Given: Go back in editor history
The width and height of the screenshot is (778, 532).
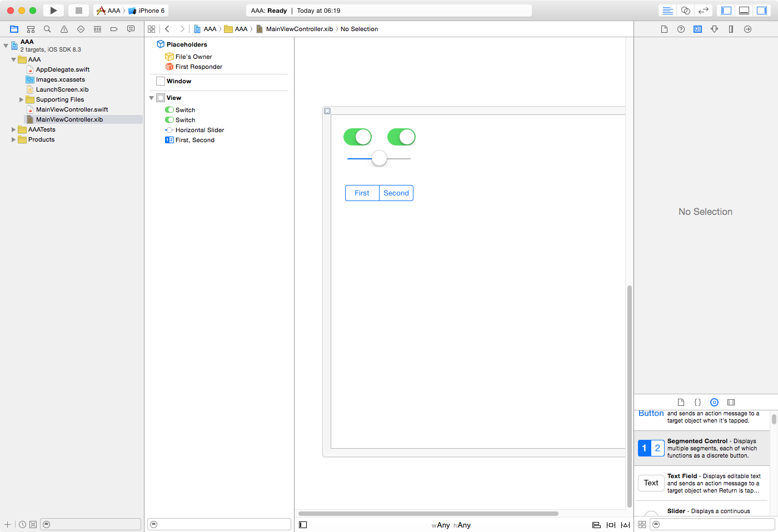Looking at the screenshot, I should [167, 29].
